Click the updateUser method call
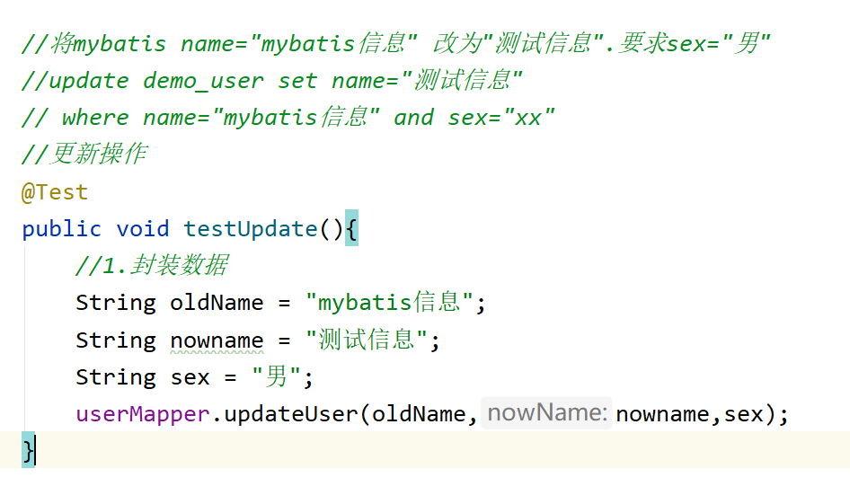 click(x=290, y=414)
